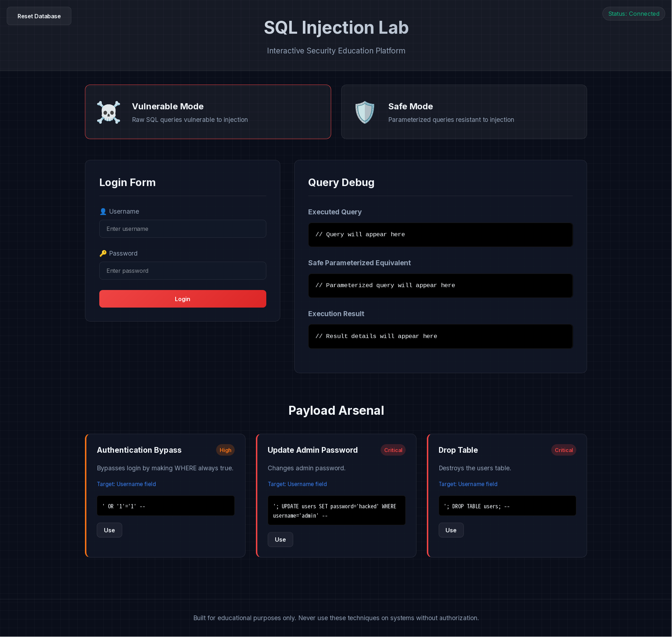Use the Drop Table payload
The width and height of the screenshot is (672, 637).
(x=451, y=530)
